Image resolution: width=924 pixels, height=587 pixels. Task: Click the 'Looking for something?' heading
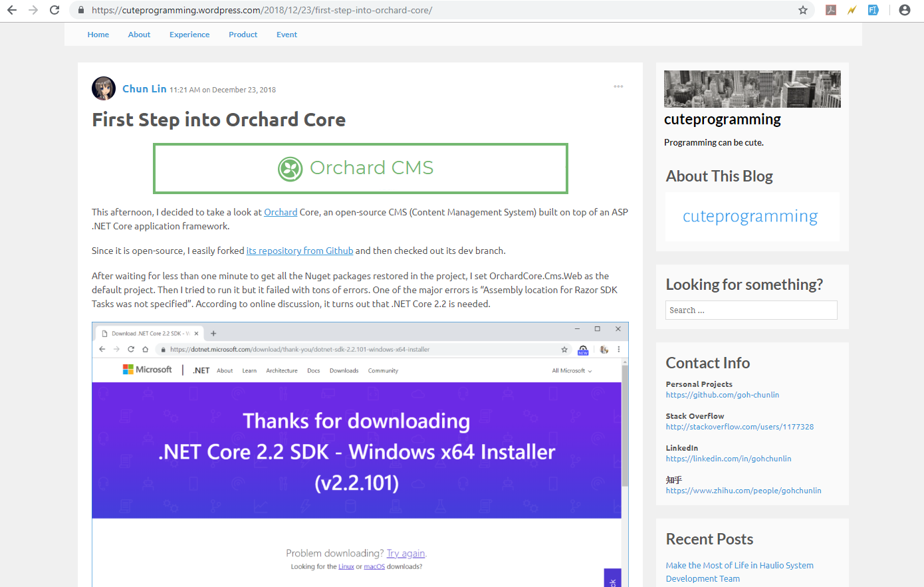click(x=745, y=285)
